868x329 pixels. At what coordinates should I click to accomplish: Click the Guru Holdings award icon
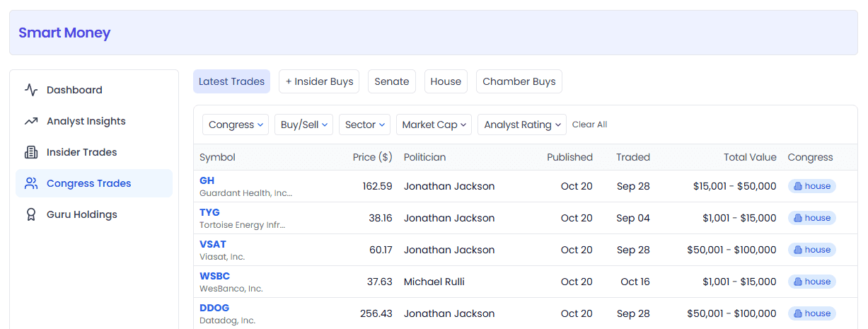[x=30, y=214]
